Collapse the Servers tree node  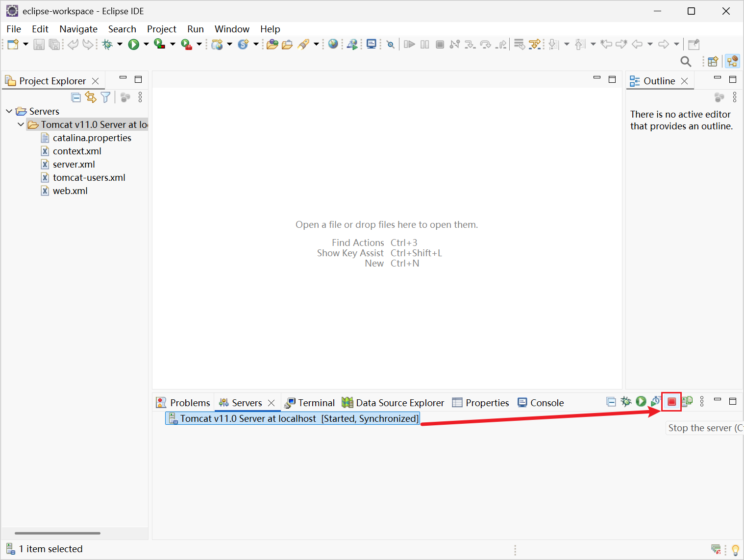[9, 111]
